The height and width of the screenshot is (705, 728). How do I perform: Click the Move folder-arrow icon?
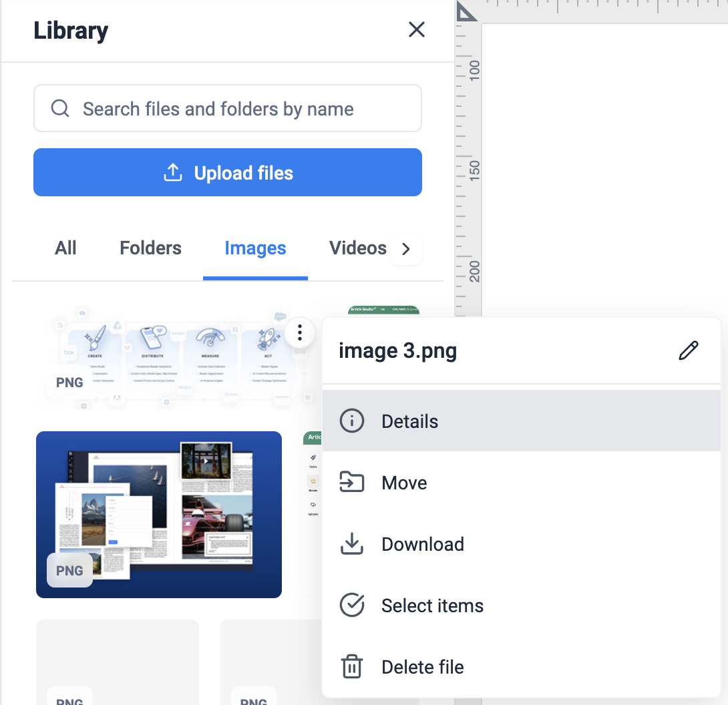coord(352,482)
